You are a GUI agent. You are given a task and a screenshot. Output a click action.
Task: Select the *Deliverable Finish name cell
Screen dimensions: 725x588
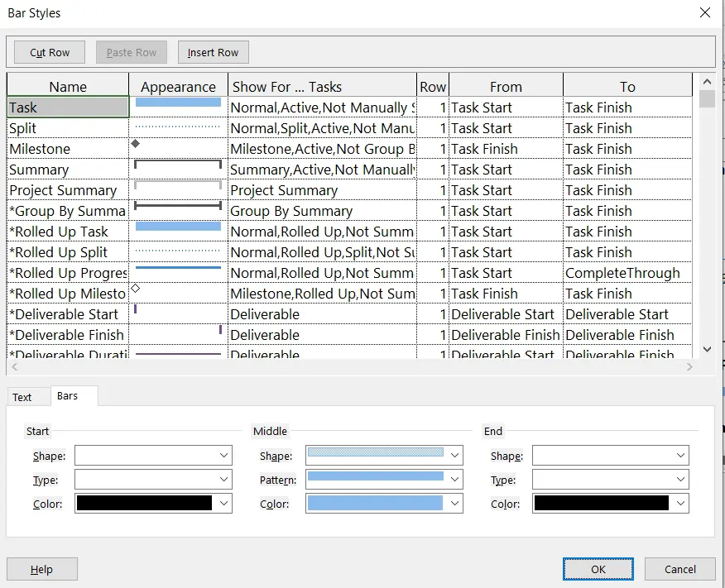[68, 335]
